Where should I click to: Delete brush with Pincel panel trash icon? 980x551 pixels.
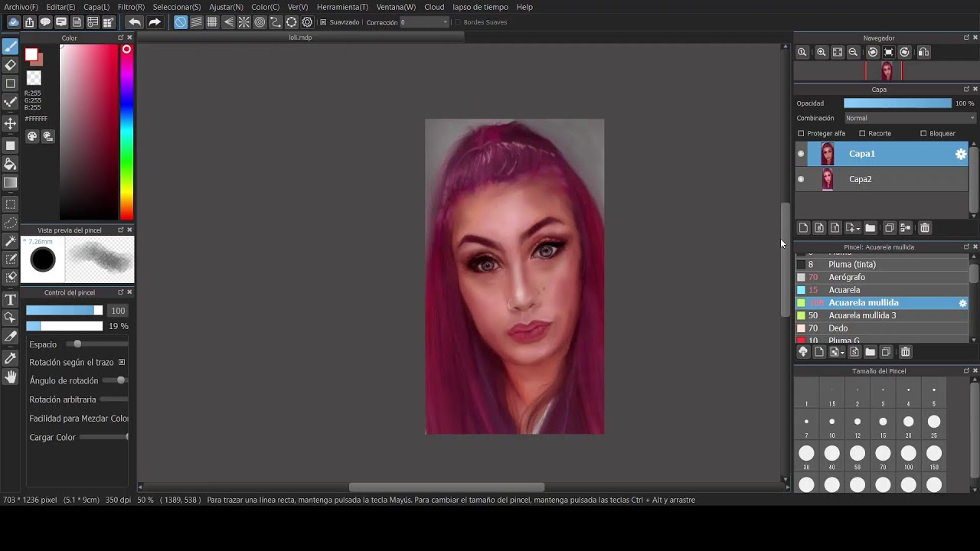tap(905, 352)
